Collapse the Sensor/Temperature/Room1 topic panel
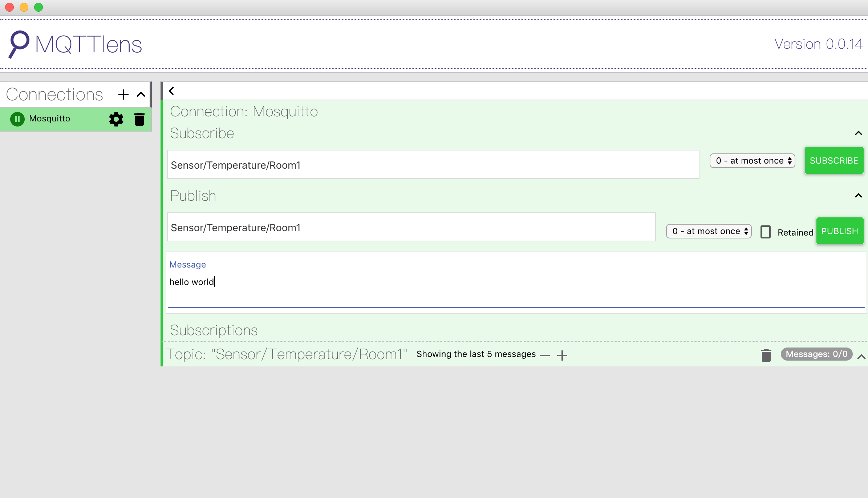868x498 pixels. coord(861,357)
